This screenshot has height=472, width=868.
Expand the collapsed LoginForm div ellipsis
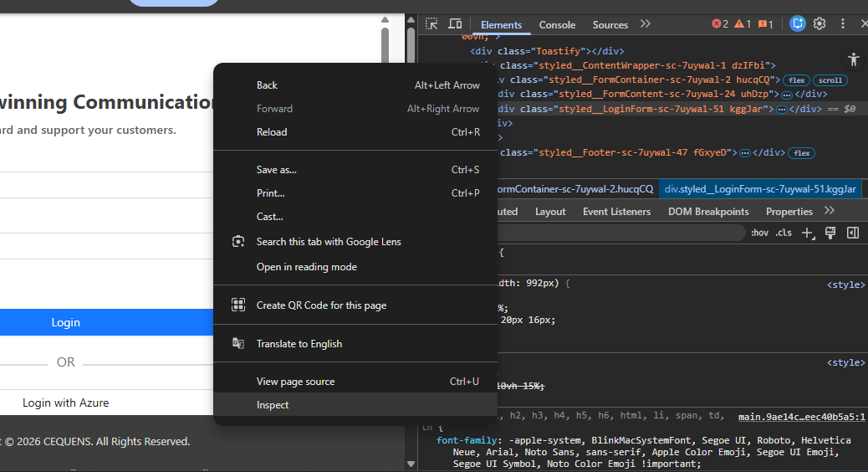[x=782, y=110]
